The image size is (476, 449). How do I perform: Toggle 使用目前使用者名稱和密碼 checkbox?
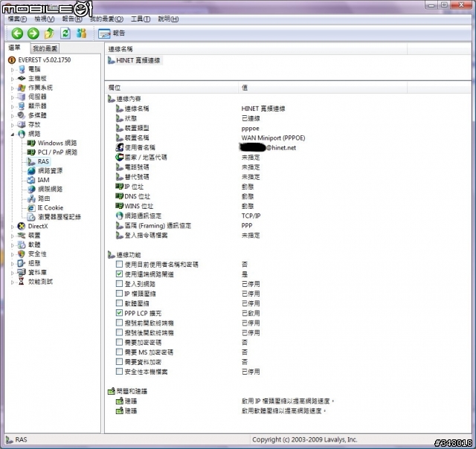[x=119, y=264]
